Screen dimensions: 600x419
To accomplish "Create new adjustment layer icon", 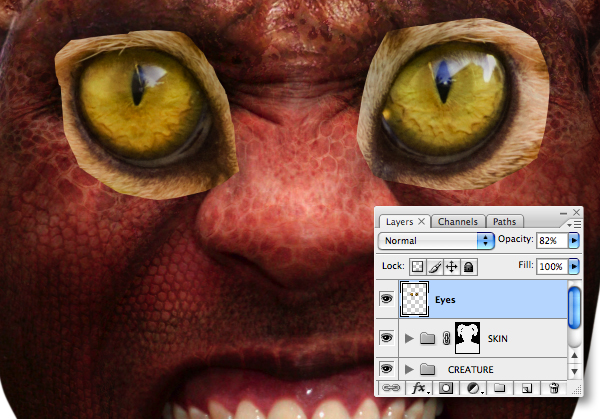I will (x=474, y=388).
